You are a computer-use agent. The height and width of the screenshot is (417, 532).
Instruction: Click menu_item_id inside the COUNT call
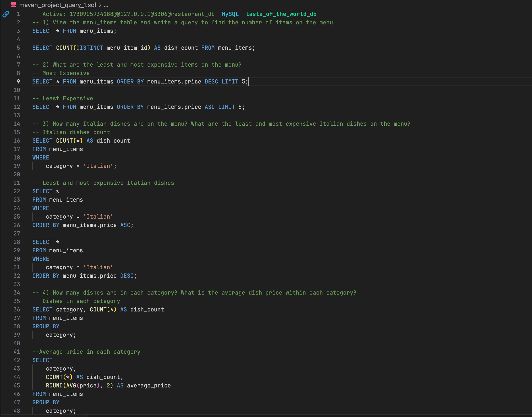(x=127, y=48)
